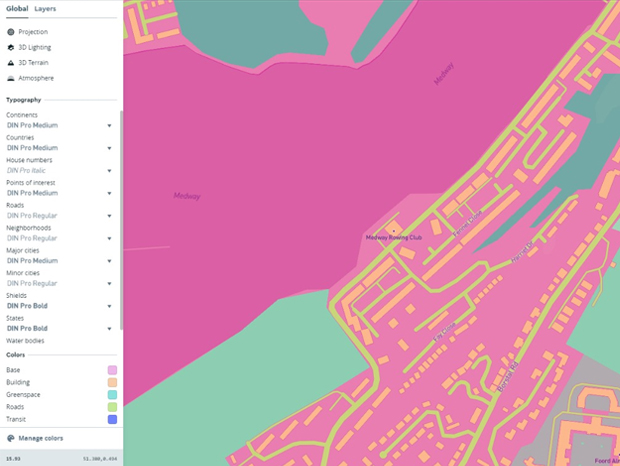620x466 pixels.
Task: Click the Medway river label at upper right
Action: (443, 74)
